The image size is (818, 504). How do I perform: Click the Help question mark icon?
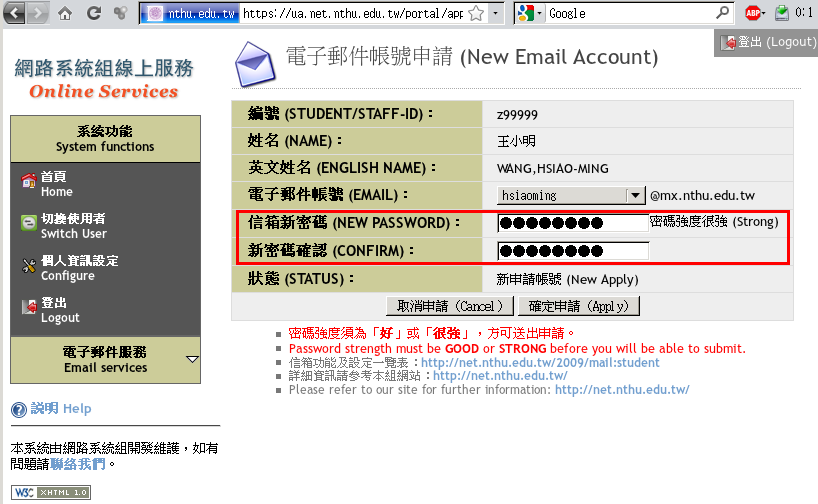point(18,409)
